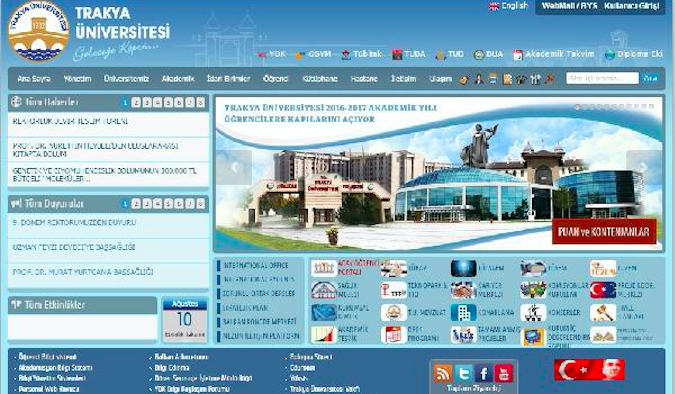675x394 pixels.
Task: Focus the site search input field
Action: point(602,78)
